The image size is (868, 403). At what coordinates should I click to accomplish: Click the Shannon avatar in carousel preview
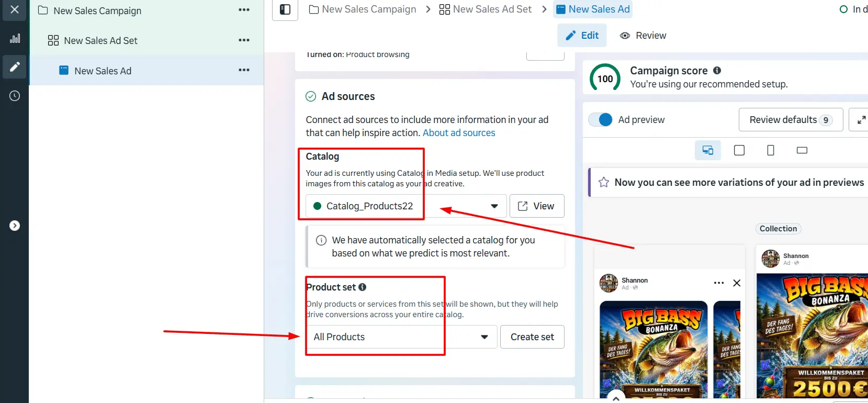(608, 283)
